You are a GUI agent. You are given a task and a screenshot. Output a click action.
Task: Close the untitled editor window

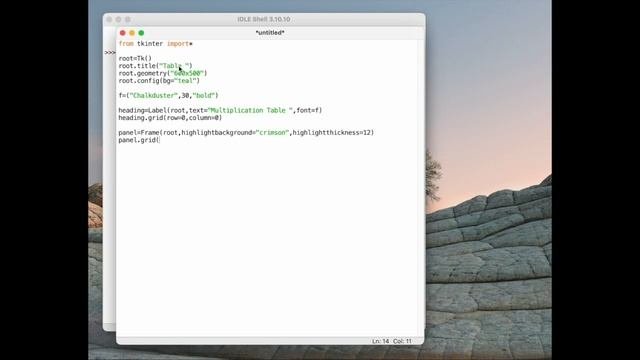click(122, 33)
